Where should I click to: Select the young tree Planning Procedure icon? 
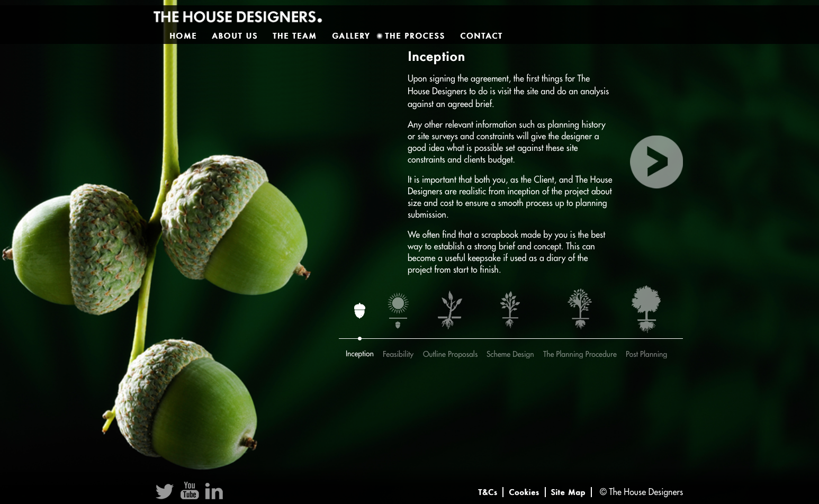(x=580, y=309)
